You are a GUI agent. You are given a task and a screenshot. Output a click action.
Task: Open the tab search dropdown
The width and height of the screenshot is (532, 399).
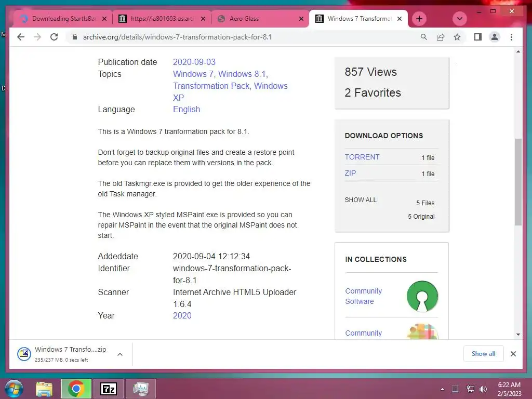click(x=460, y=19)
